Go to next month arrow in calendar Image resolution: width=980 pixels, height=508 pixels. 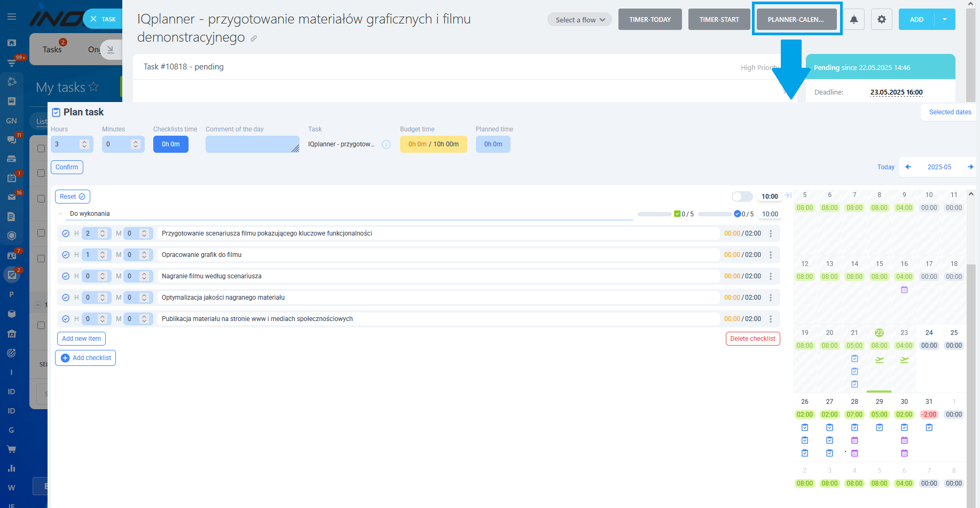(x=970, y=167)
